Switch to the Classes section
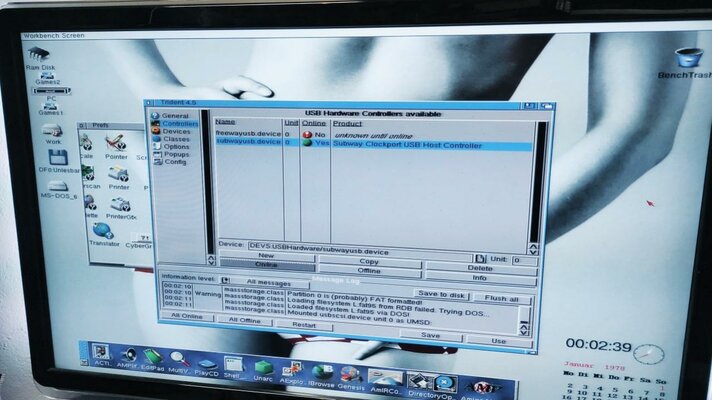Viewport: 712px width, 400px height. [176, 139]
